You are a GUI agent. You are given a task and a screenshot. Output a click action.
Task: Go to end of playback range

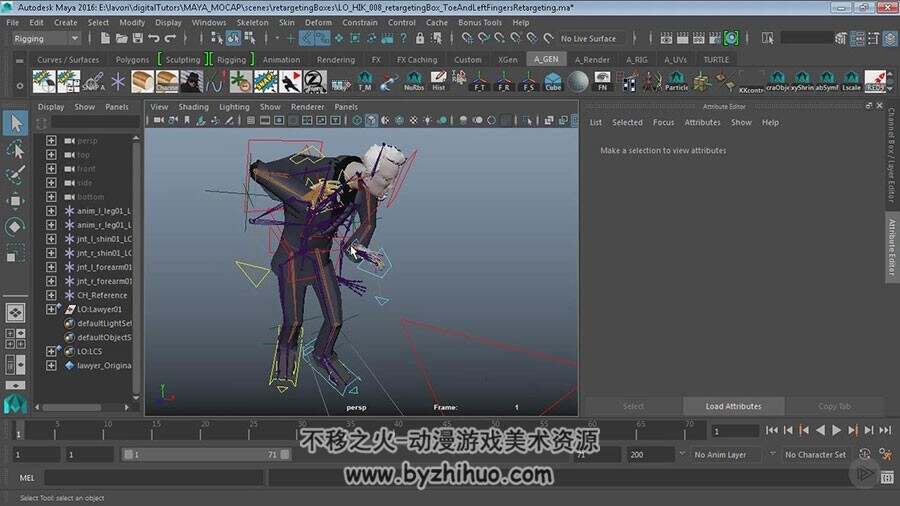click(886, 430)
